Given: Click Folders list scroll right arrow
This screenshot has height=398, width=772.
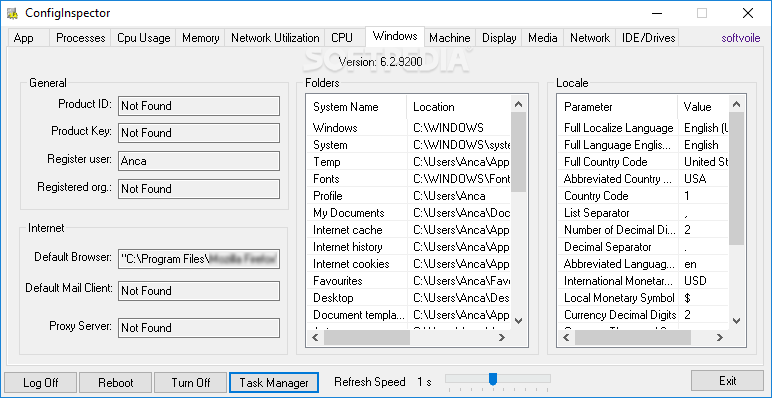Looking at the screenshot, I should click(x=502, y=337).
